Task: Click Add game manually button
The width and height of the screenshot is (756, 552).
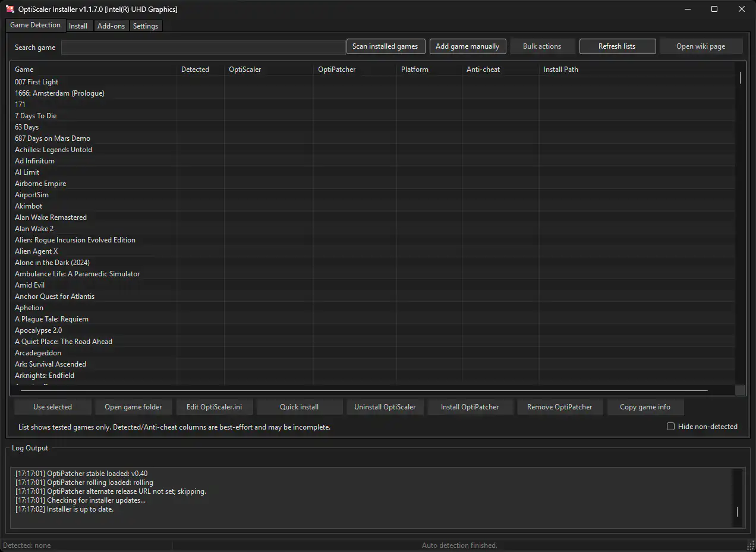Action: [x=468, y=46]
